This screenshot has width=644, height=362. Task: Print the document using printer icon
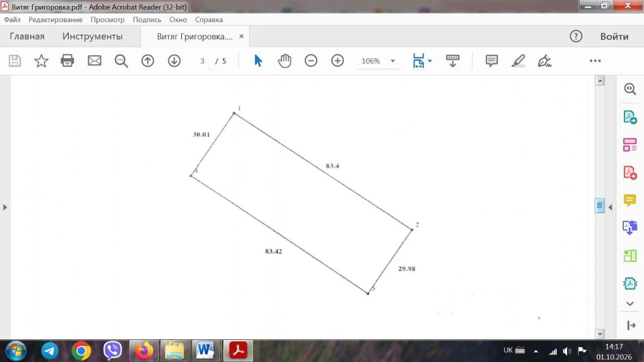(67, 61)
